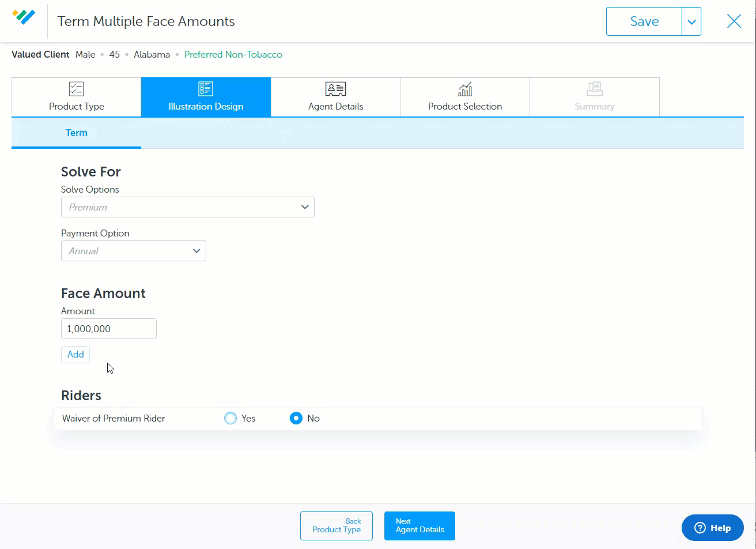The width and height of the screenshot is (756, 549).
Task: Click the Valued Client name
Action: (x=40, y=55)
